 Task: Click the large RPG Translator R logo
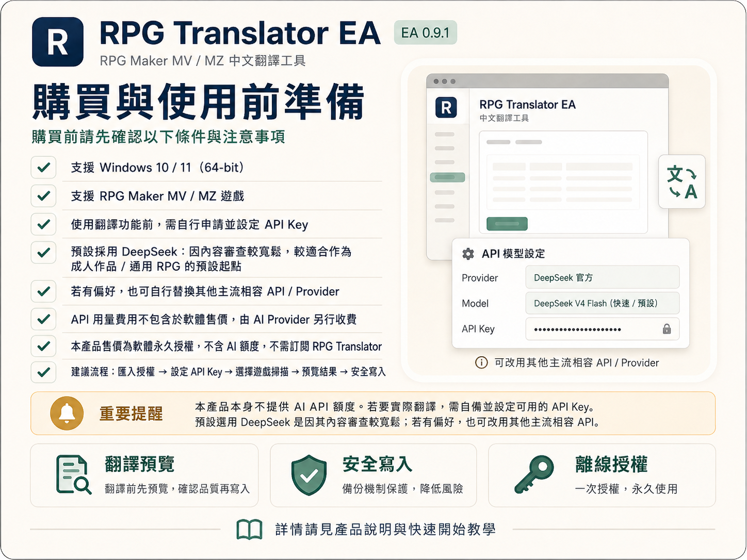coord(58,42)
